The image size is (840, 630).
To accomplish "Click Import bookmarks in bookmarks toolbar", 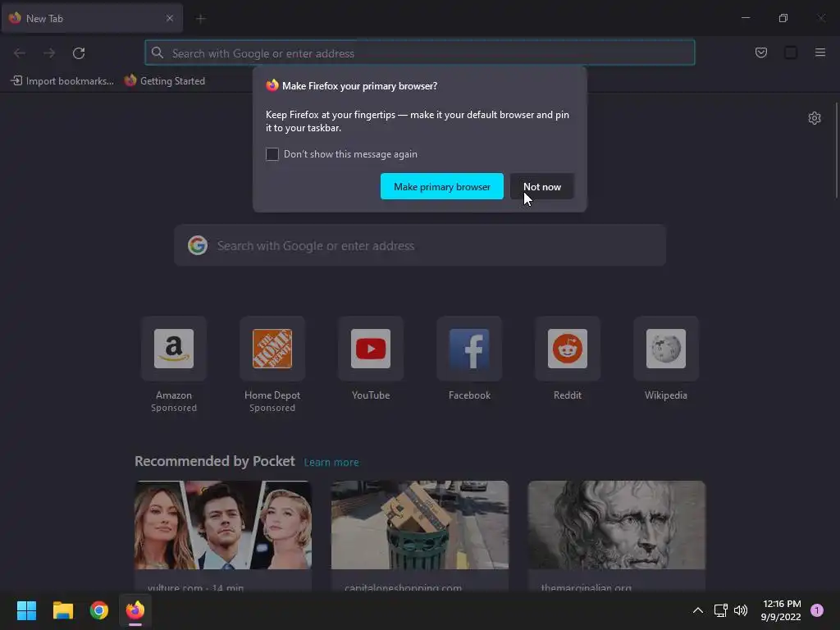I will click(x=62, y=81).
